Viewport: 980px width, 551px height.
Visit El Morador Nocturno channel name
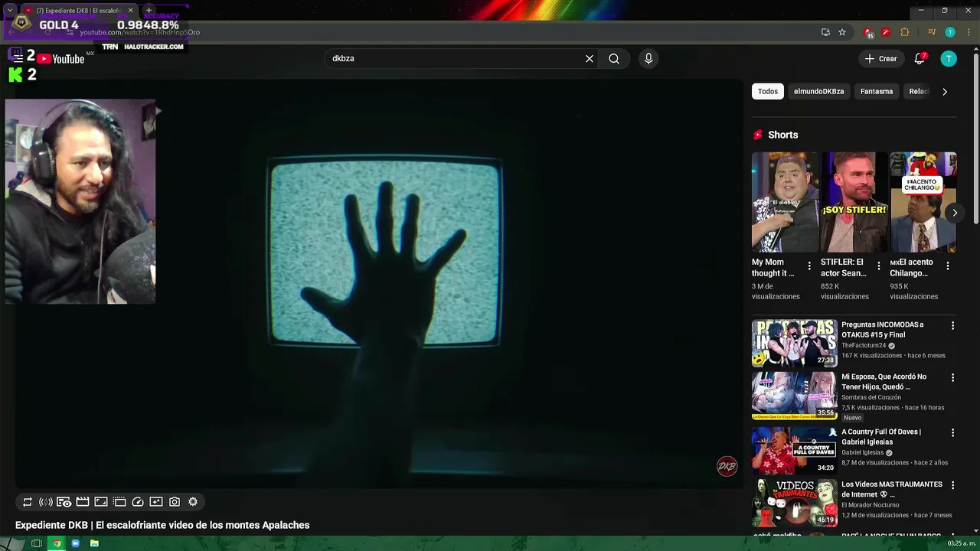[x=872, y=504]
